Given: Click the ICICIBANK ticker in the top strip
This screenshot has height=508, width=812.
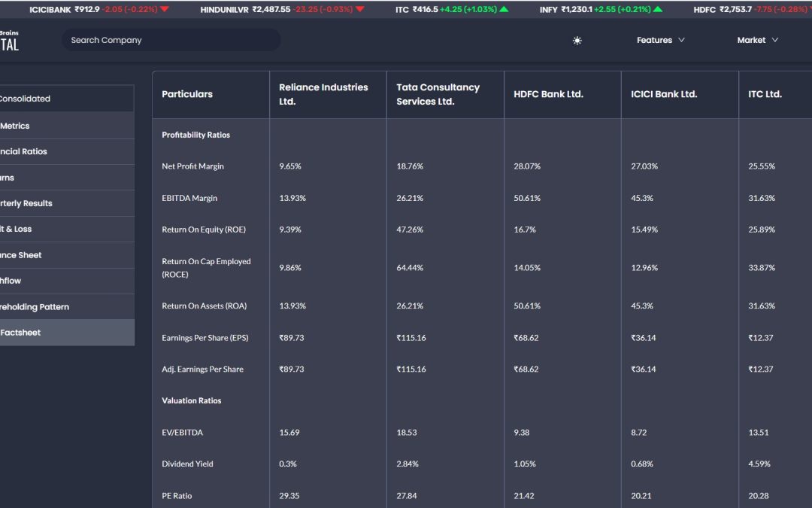Looking at the screenshot, I should pyautogui.click(x=99, y=9).
